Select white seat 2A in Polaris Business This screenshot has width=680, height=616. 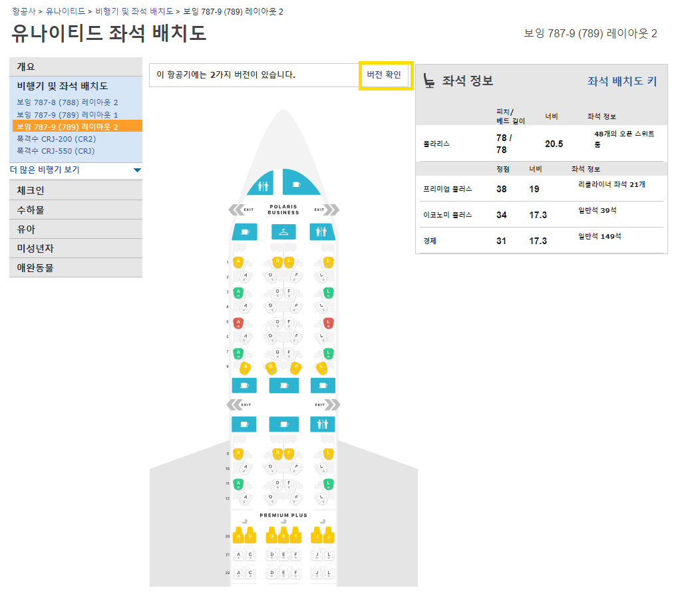[246, 276]
